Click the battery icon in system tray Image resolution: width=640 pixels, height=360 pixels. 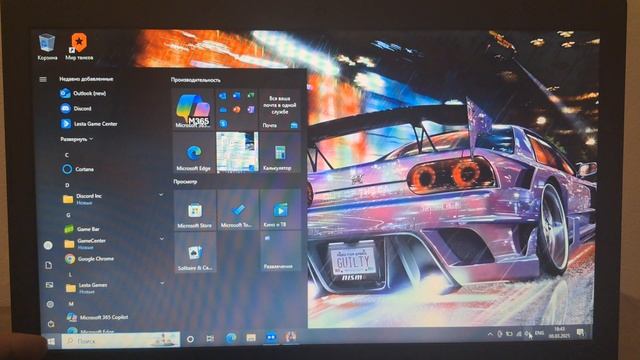tap(509, 334)
